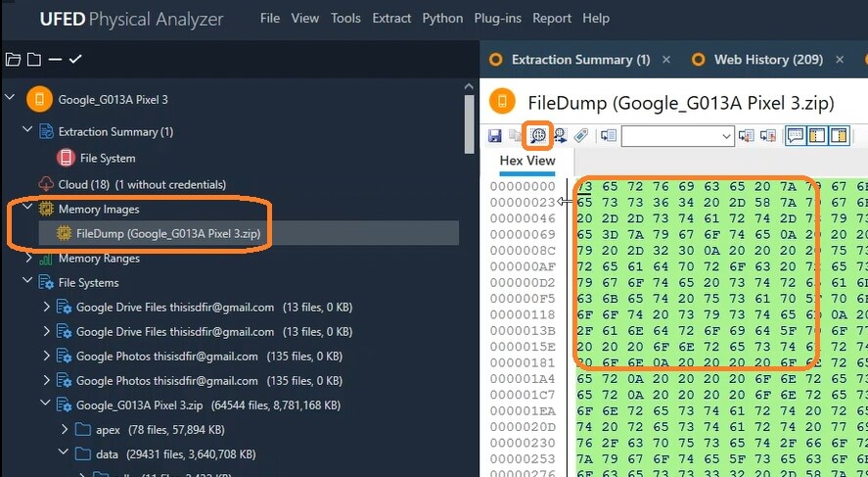Open the Plug-ins menu

tap(498, 19)
